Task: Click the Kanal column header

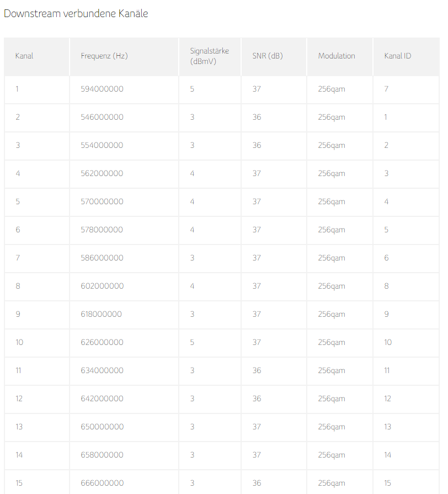Action: (24, 56)
